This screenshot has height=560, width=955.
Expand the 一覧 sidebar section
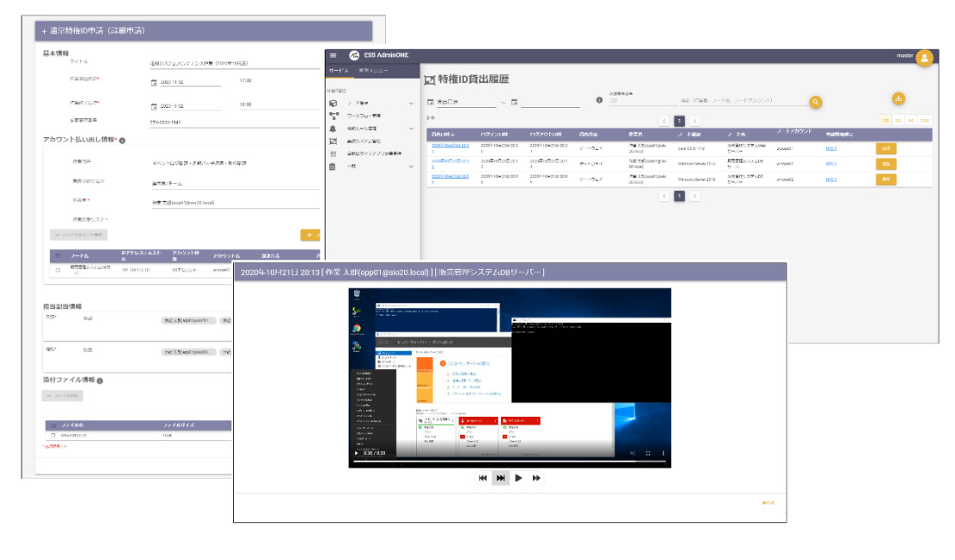[411, 166]
